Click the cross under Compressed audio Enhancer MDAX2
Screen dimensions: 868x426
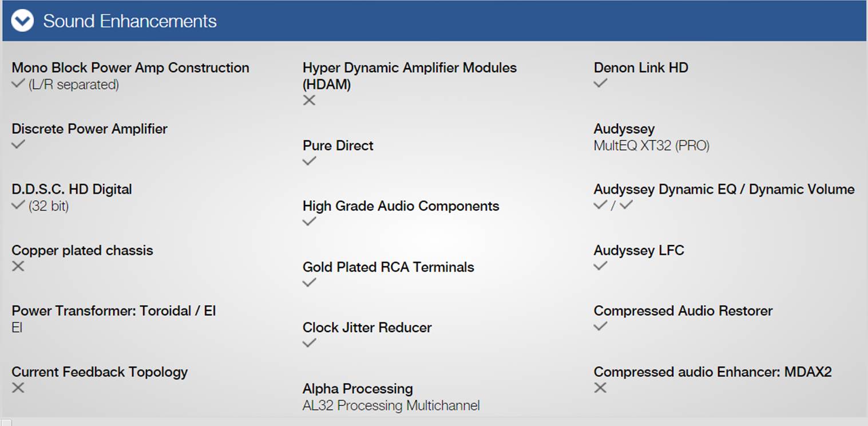600,388
